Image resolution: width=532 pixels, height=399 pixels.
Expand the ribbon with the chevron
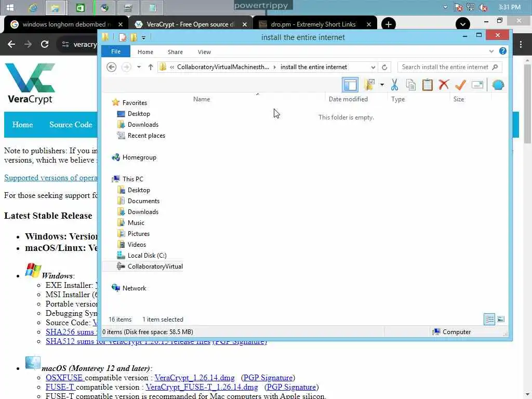click(491, 51)
